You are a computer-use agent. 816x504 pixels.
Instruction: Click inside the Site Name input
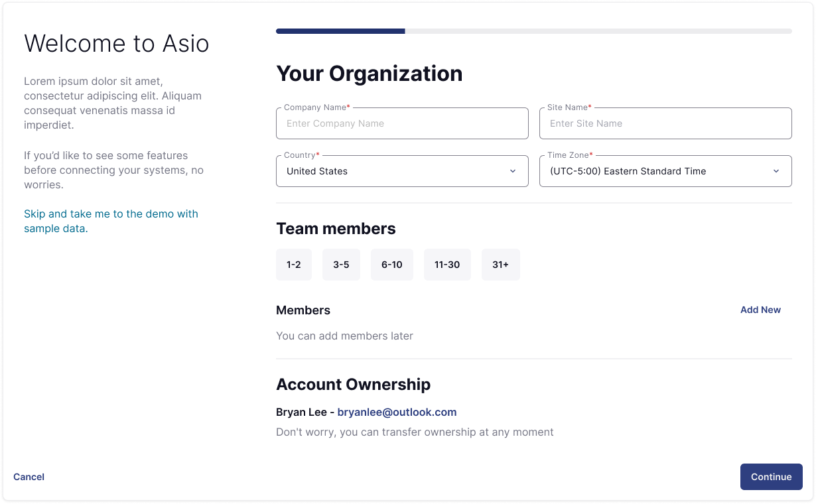click(x=665, y=123)
